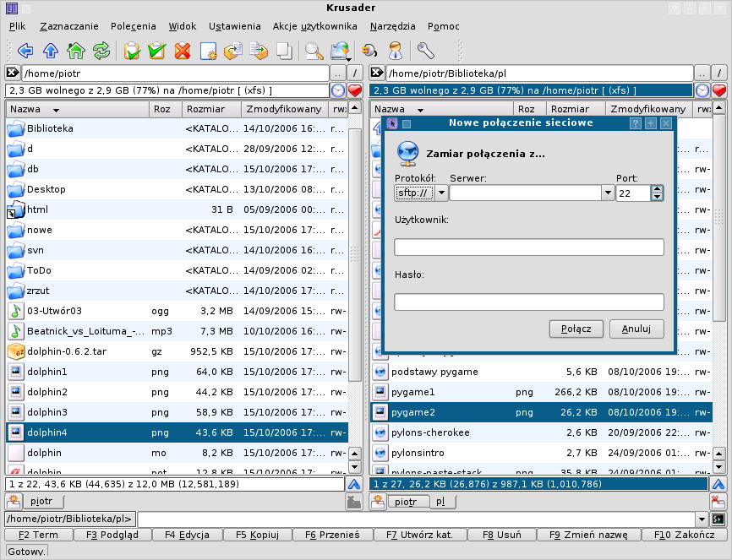Click into the Użytkownik text field
Viewport: 732px width, 560px height.
528,247
